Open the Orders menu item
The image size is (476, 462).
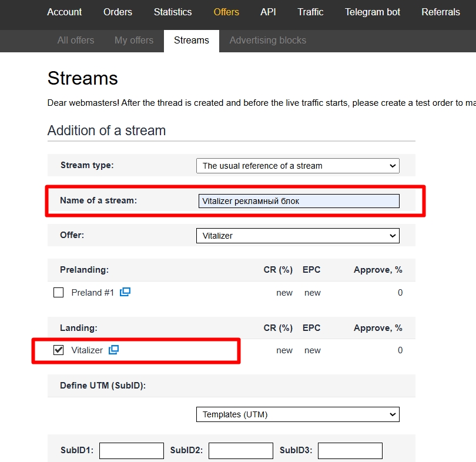tap(118, 12)
